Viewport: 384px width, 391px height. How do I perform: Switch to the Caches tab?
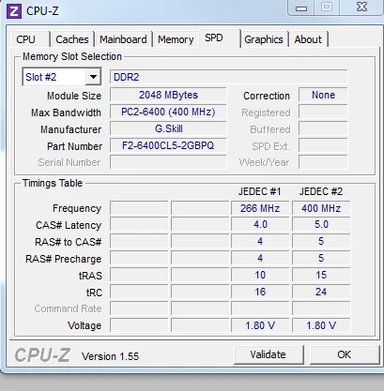click(72, 39)
